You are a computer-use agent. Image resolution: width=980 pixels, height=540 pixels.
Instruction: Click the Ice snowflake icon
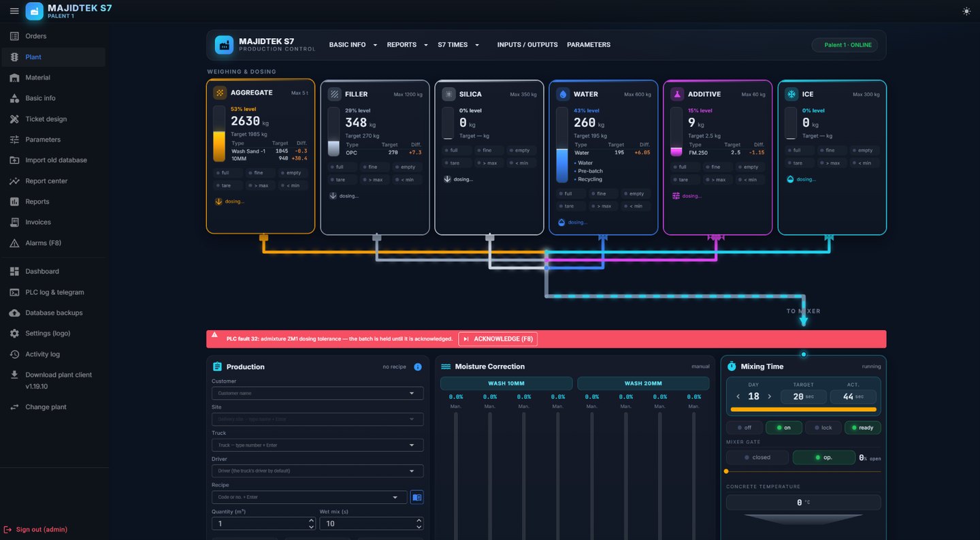(x=791, y=94)
